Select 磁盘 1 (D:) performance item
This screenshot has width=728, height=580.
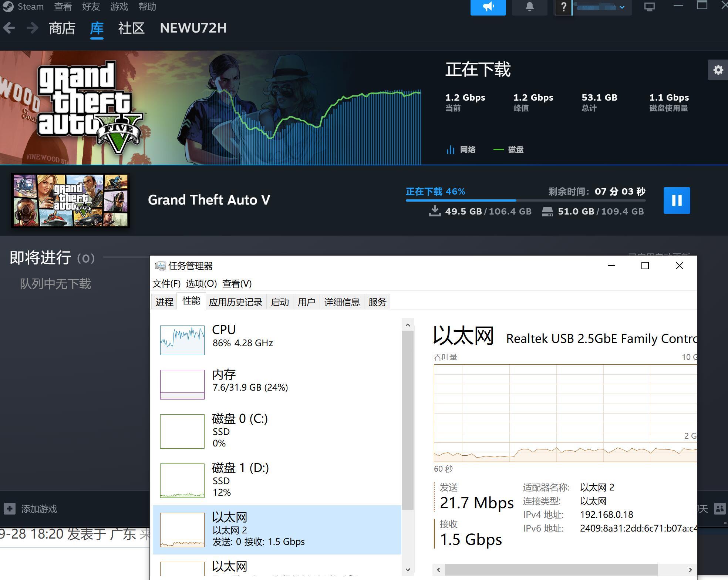point(277,480)
